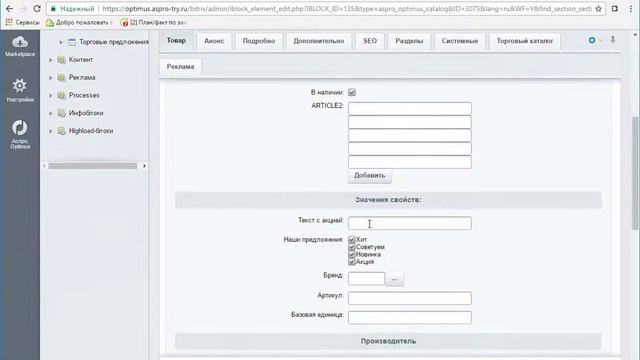
Task: Click secure lock icon in address bar
Action: (x=53, y=9)
